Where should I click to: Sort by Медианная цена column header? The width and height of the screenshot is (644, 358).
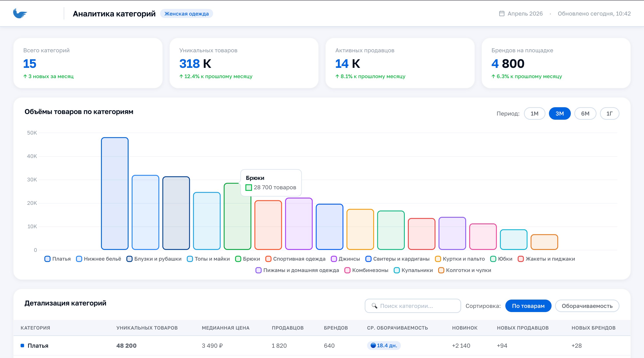click(225, 328)
